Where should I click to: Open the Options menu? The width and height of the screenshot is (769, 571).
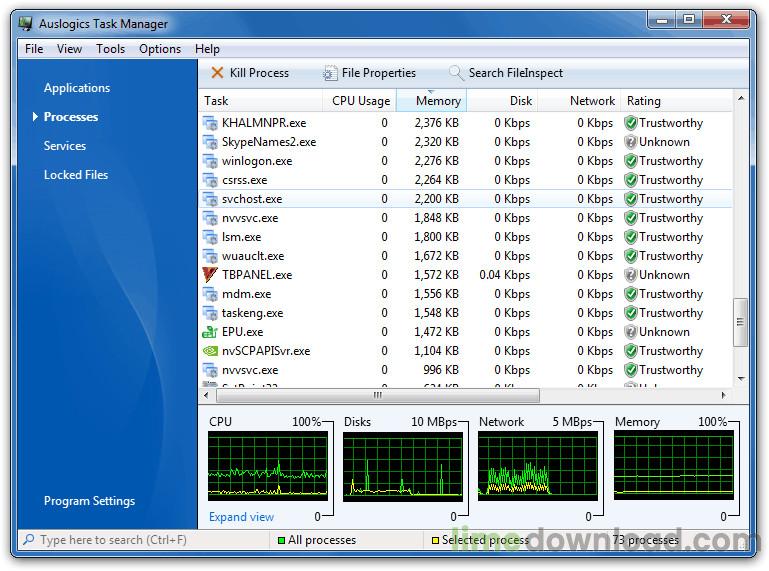pos(160,49)
